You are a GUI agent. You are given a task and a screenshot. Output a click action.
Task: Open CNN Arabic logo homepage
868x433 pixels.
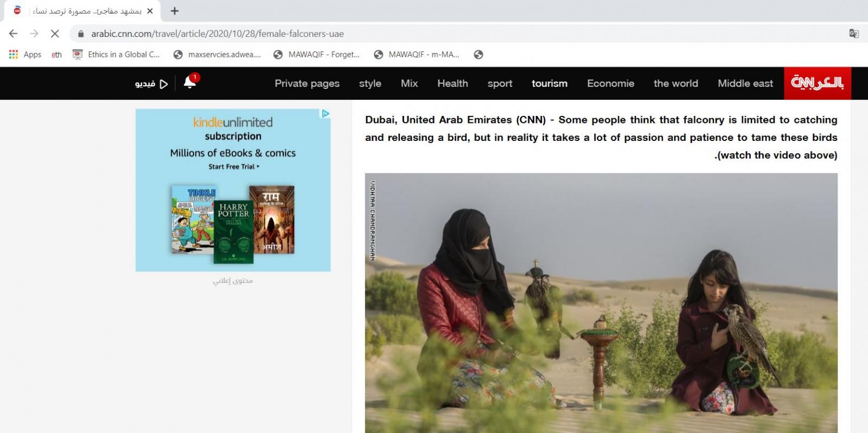[818, 83]
